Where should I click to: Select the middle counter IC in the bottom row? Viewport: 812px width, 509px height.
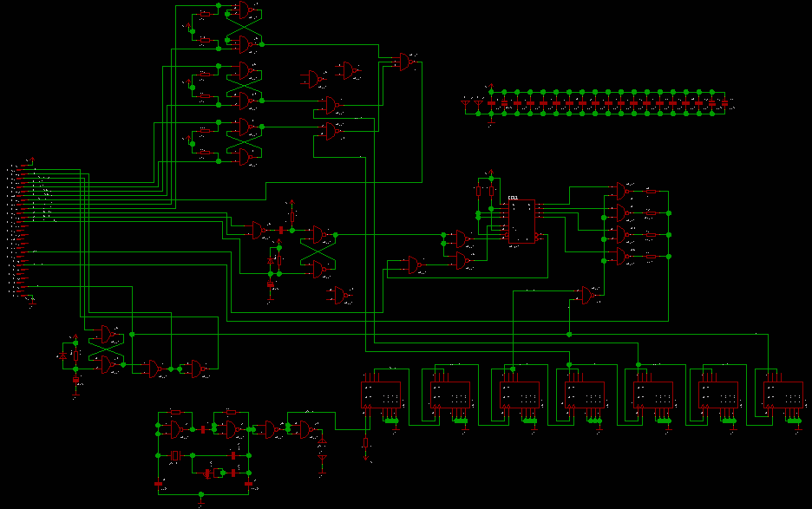[x=579, y=396]
